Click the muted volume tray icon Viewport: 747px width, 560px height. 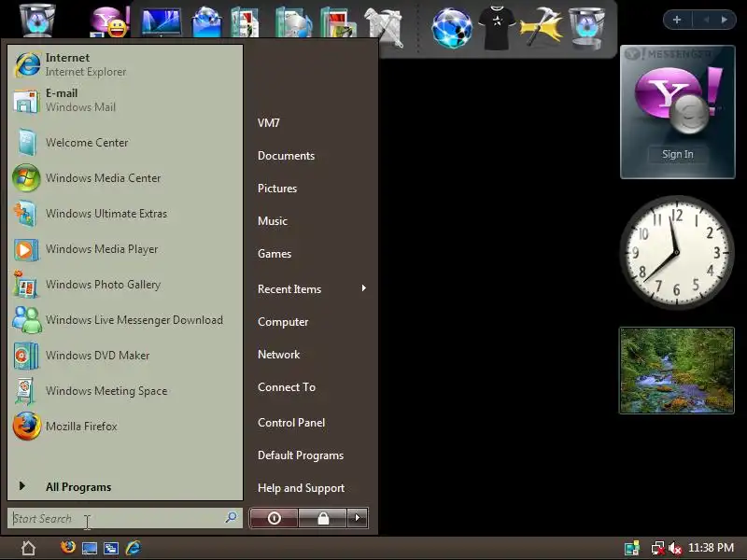coord(674,549)
